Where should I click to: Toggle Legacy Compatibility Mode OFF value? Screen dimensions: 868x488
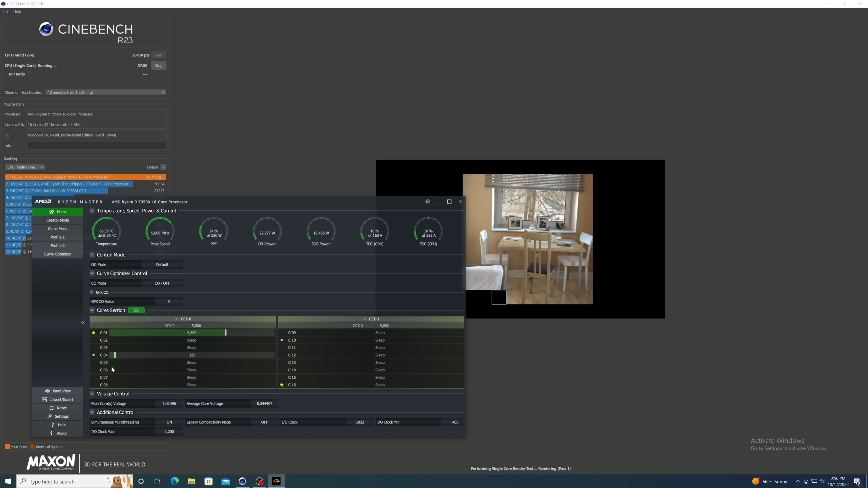point(264,422)
